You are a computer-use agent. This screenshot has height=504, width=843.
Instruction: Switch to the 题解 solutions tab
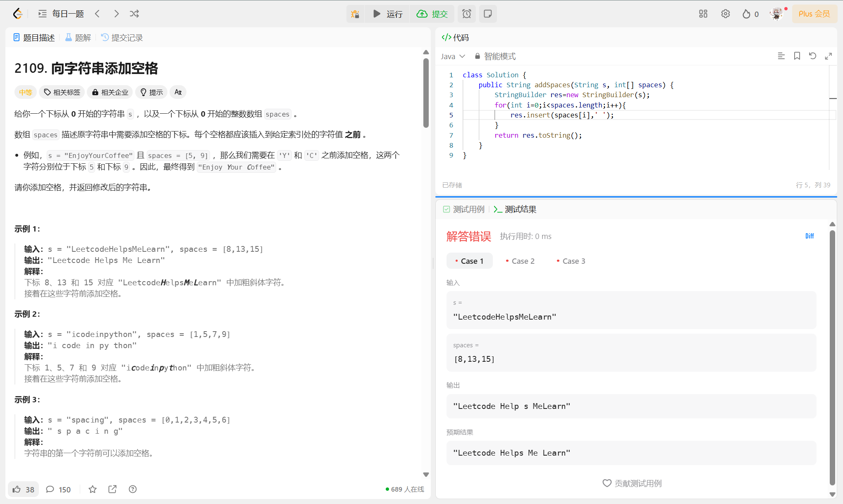tap(78, 38)
